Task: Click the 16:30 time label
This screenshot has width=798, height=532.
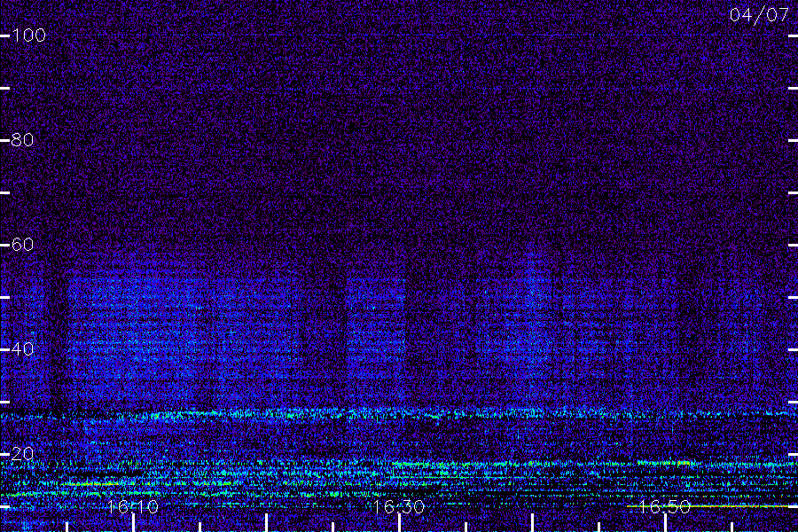Action: (398, 506)
